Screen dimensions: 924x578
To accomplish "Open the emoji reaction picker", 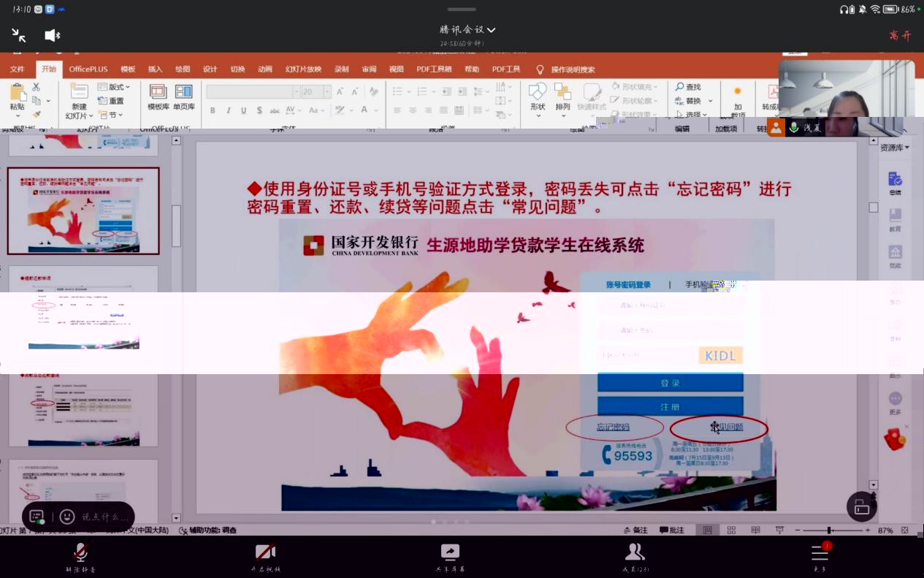I will [67, 517].
